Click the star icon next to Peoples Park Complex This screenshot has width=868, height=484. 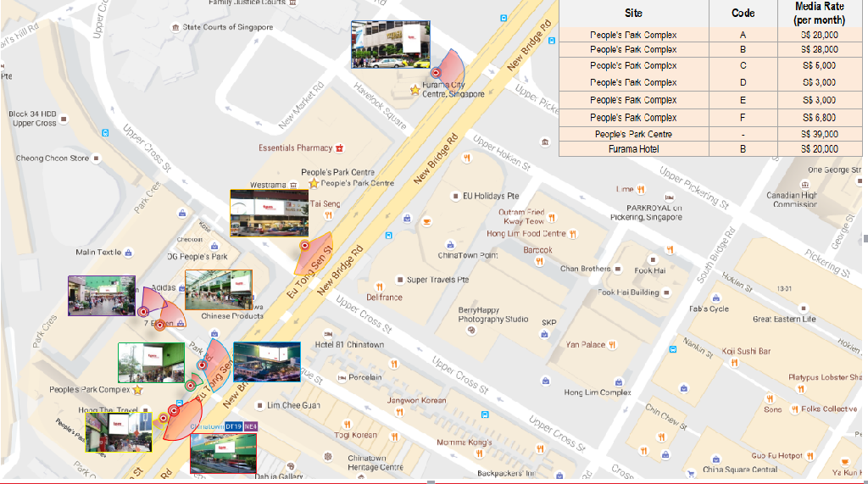click(x=138, y=390)
